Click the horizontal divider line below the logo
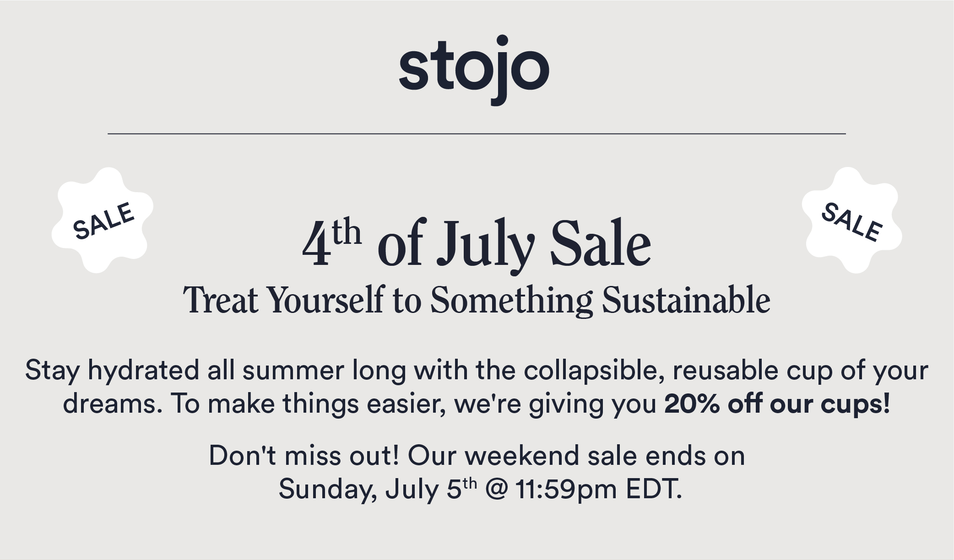 477,134
